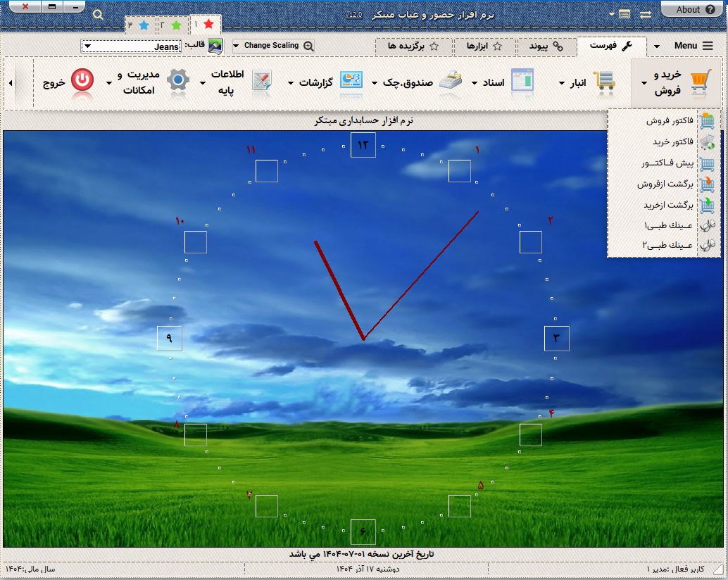Click the theme picture icon beside قالب
The image size is (728, 580).
click(215, 46)
